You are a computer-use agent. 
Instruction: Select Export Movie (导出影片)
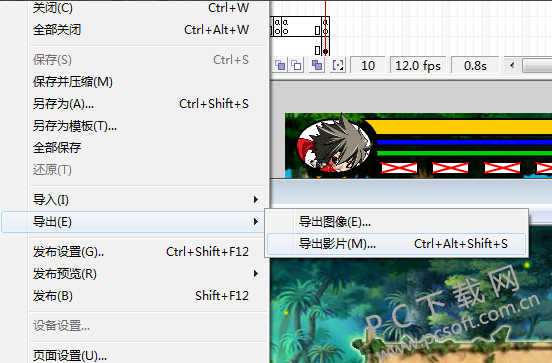396,244
